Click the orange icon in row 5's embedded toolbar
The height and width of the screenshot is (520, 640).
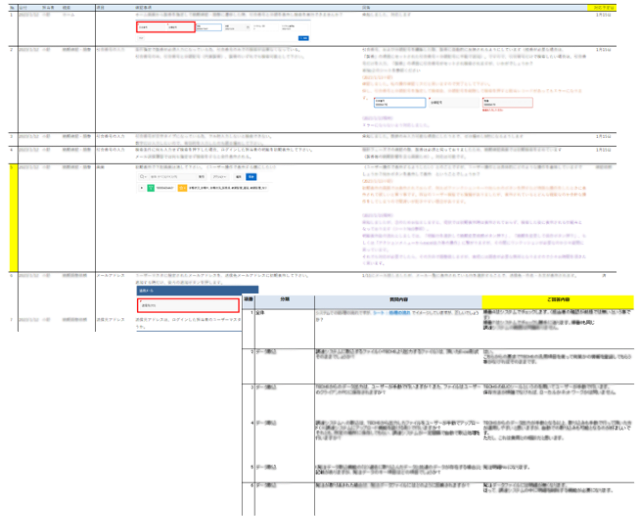pyautogui.click(x=182, y=186)
